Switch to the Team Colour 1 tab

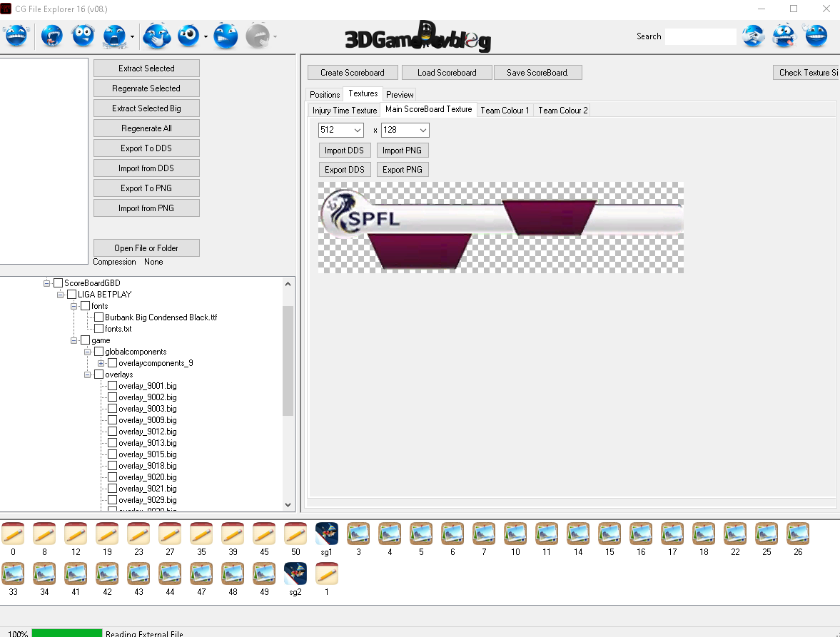pyautogui.click(x=505, y=111)
